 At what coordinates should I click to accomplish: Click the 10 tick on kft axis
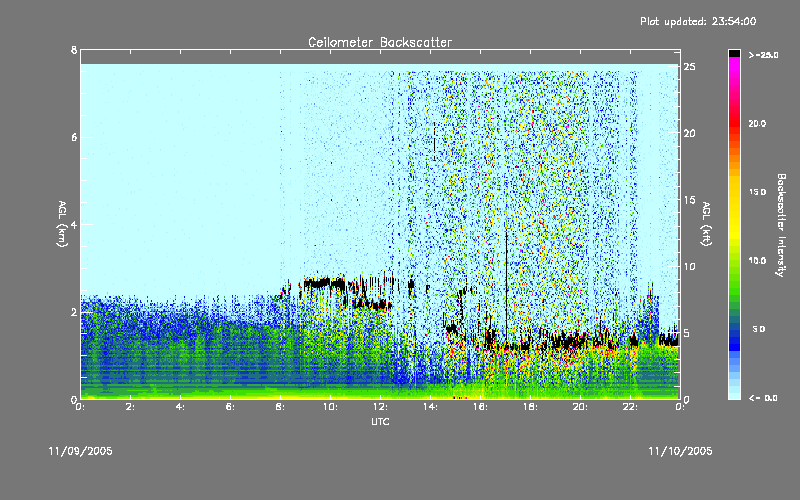[x=690, y=266]
